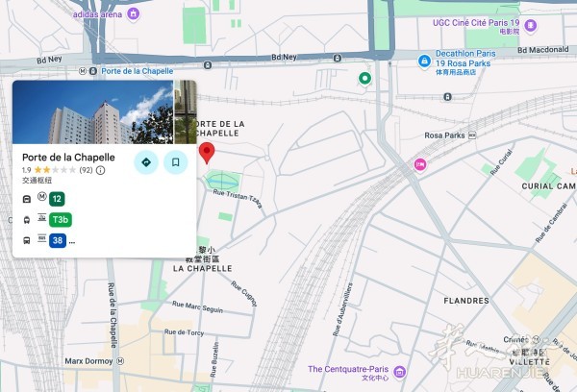The image size is (577, 392).
Task: Click the Rue d'Aubervilliers street label
Action: pos(342,309)
